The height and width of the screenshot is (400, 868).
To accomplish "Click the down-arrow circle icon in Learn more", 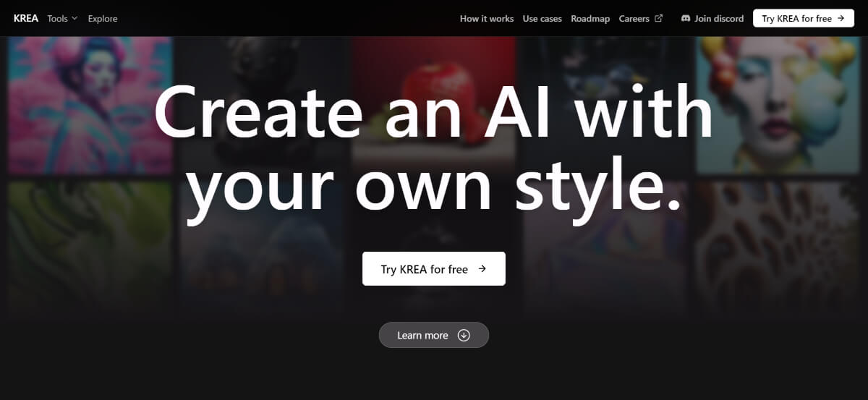I will 464,336.
